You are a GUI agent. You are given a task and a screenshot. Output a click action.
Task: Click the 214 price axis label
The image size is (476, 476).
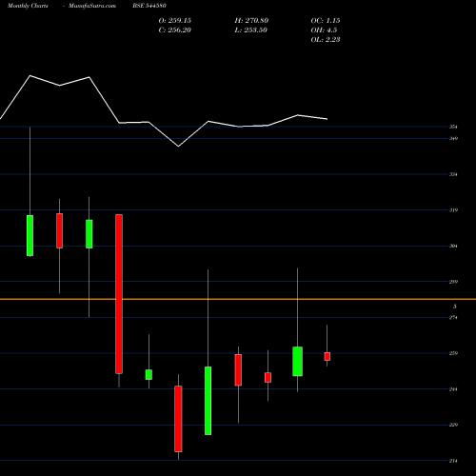pos(453,461)
